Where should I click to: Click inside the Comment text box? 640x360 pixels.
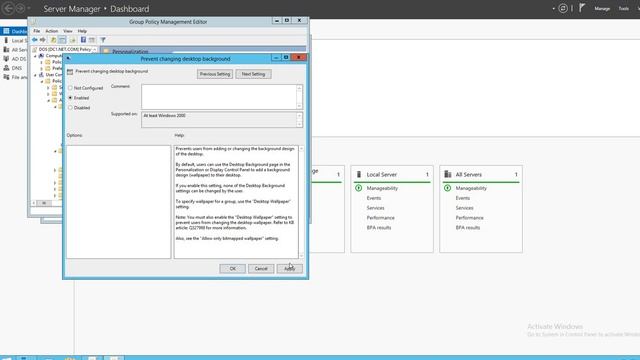click(219, 97)
